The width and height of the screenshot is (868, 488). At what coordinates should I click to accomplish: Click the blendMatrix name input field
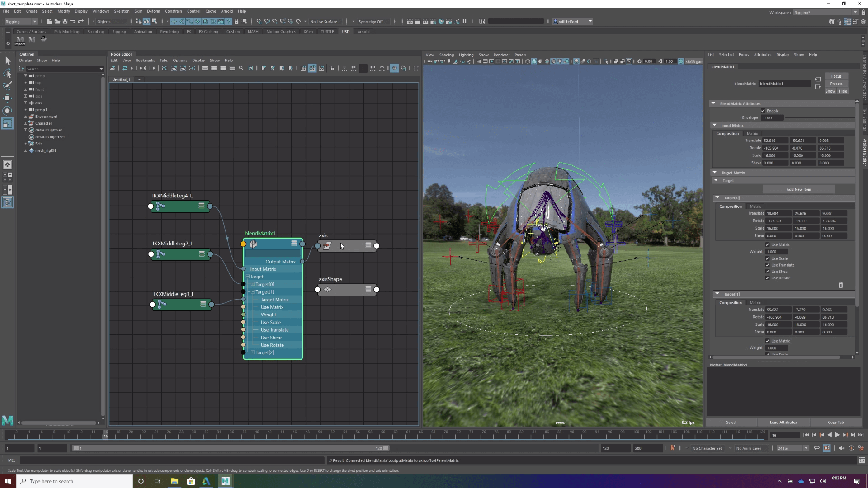point(784,84)
